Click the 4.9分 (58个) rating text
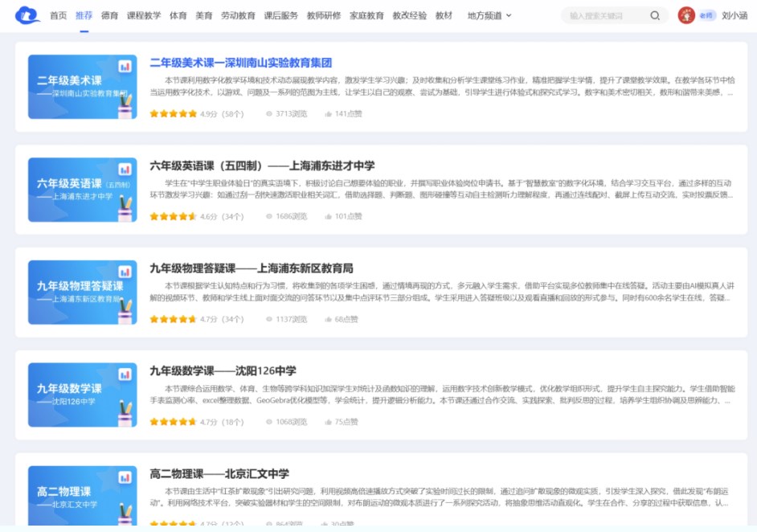Screen dimensions: 757x532 222,114
